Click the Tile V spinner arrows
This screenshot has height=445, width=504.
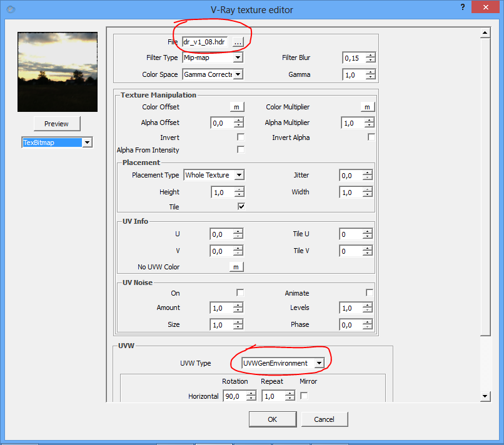tap(368, 251)
